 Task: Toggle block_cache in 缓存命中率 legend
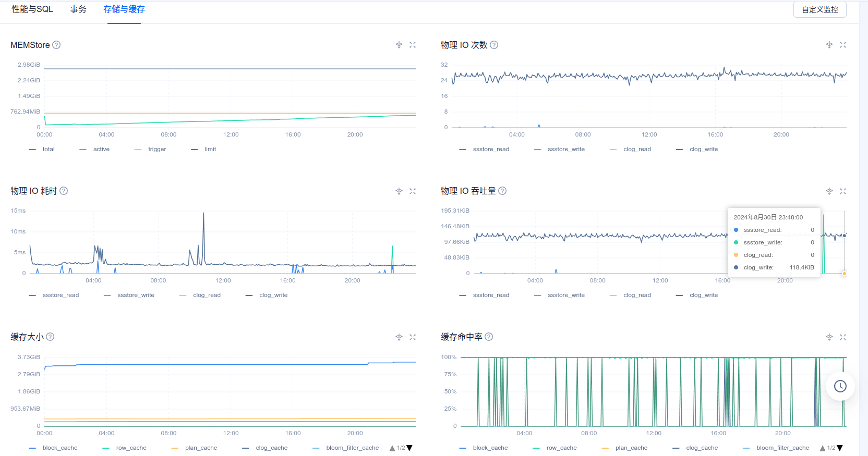[484, 448]
